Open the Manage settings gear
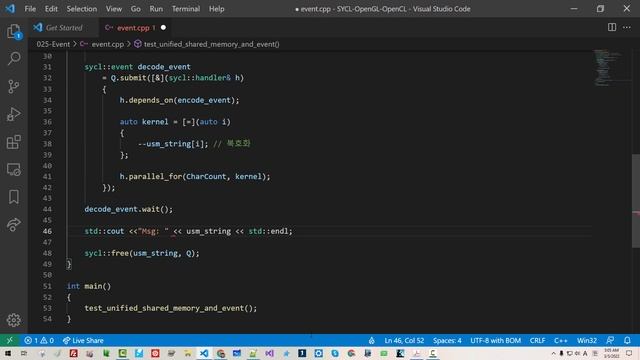640x360 pixels. 13,320
